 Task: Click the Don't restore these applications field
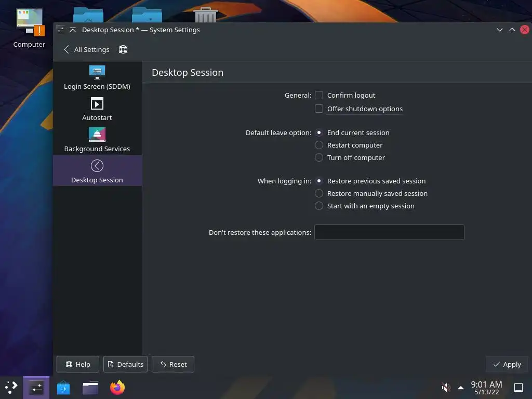[x=389, y=232]
